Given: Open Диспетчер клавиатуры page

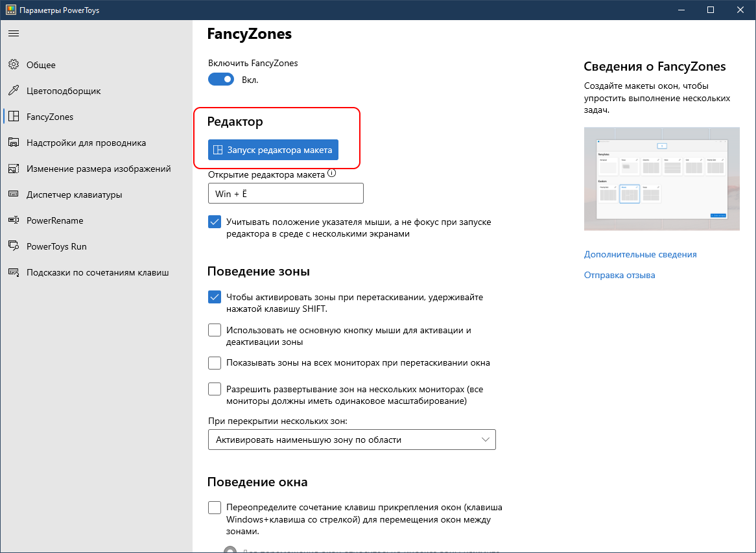Looking at the screenshot, I should point(97,194).
